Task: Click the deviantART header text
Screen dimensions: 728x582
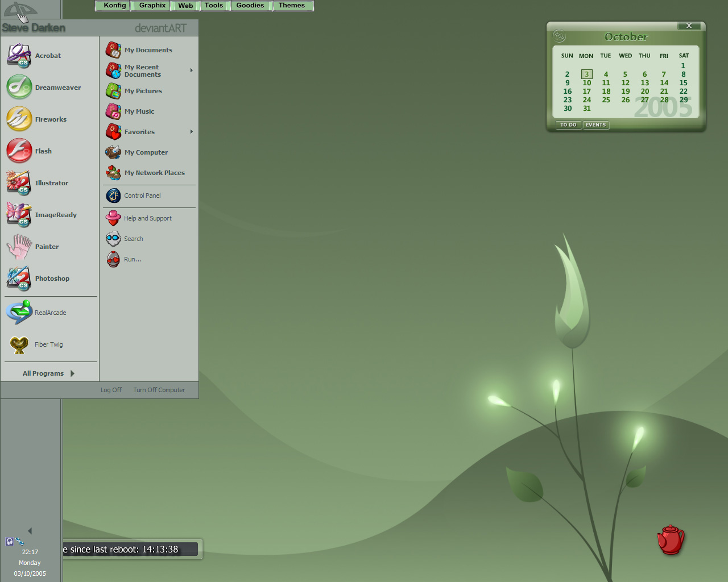Action: 160,28
